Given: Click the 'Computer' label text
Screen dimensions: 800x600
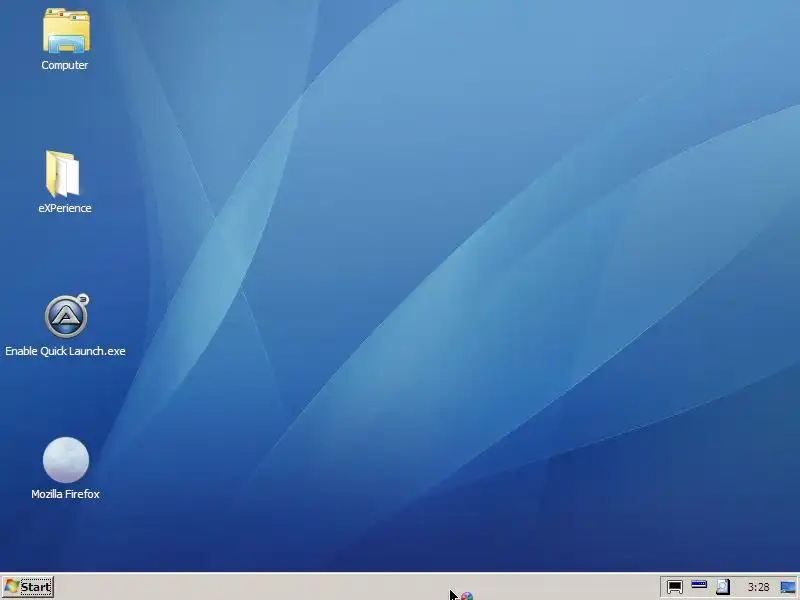Looking at the screenshot, I should click(x=65, y=65).
